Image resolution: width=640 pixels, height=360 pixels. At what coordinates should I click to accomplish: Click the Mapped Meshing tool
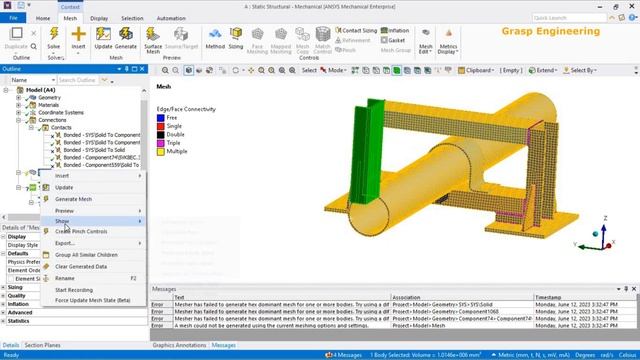point(281,41)
